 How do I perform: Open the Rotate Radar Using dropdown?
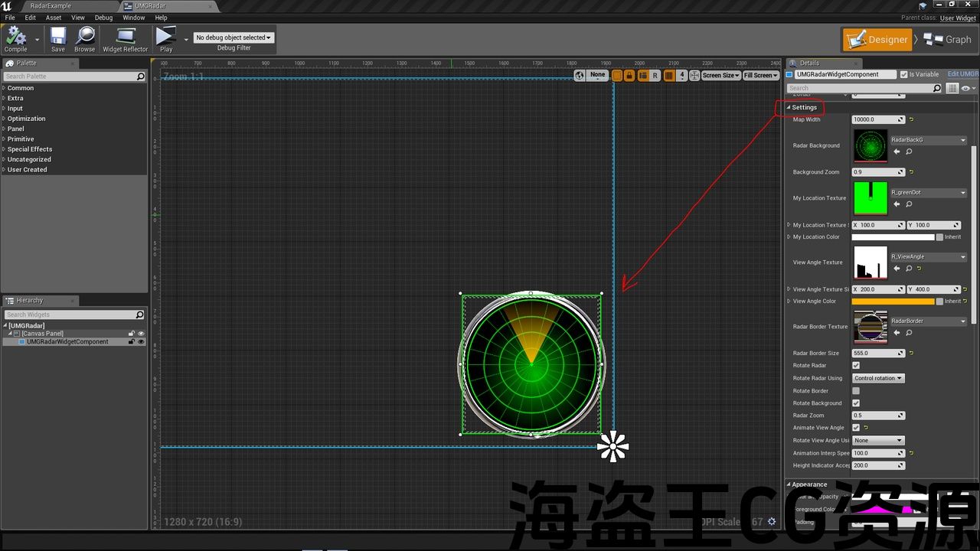click(878, 378)
